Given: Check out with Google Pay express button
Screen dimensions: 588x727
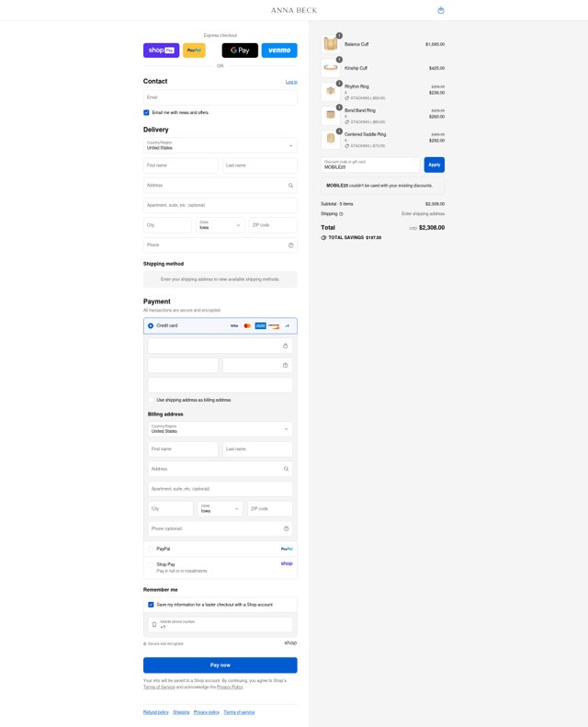Looking at the screenshot, I should click(240, 50).
